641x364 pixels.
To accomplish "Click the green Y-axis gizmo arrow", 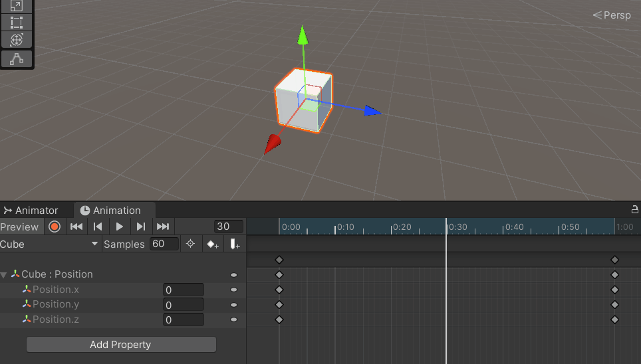I will (x=303, y=35).
